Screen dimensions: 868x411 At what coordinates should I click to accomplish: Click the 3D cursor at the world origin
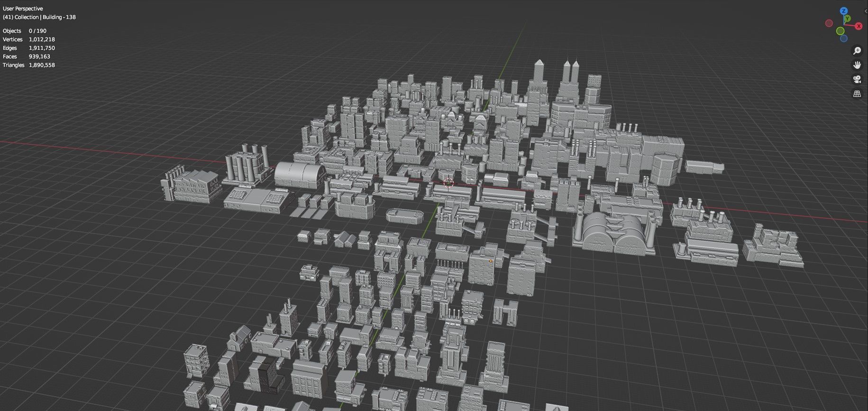(x=449, y=183)
